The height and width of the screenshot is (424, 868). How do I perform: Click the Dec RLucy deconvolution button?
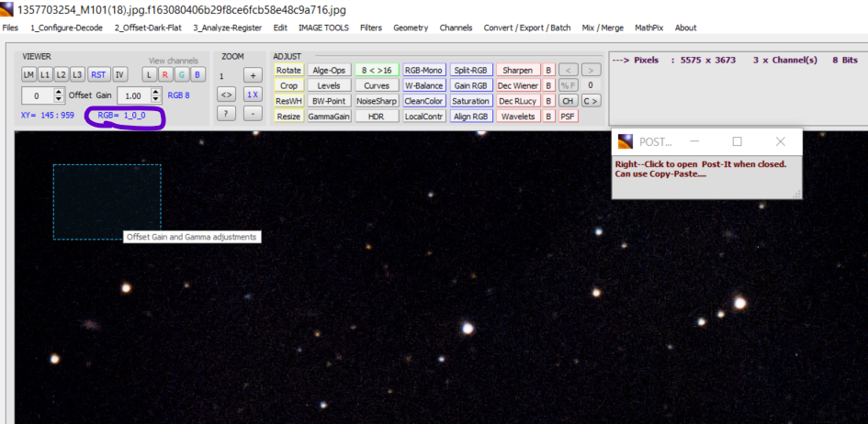518,101
